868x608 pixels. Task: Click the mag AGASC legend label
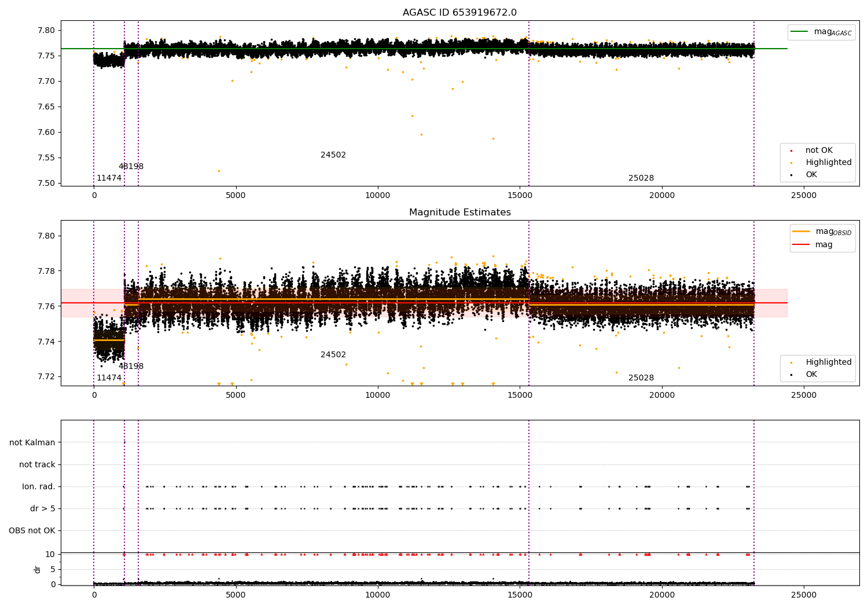(833, 32)
